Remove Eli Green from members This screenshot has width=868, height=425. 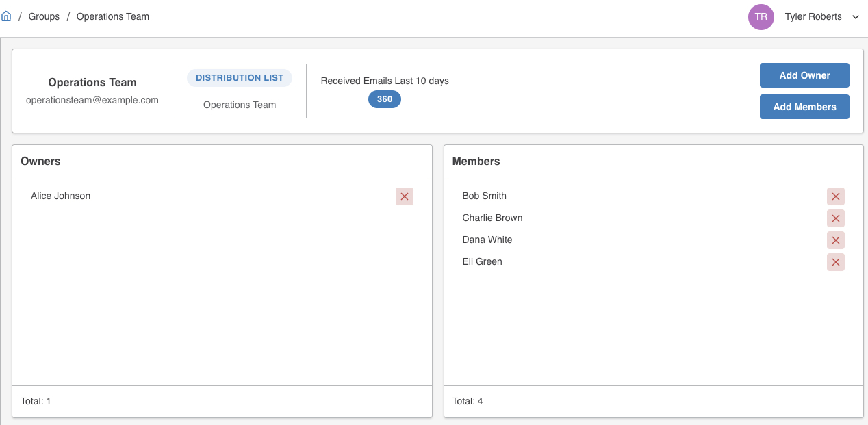point(836,262)
